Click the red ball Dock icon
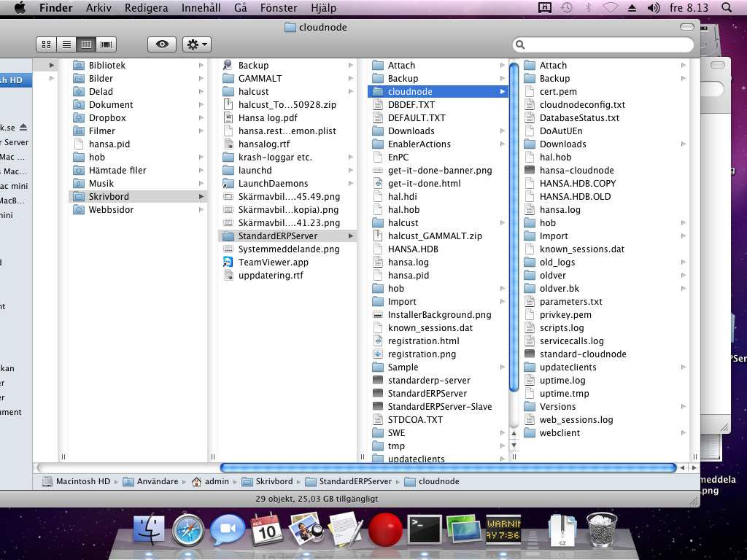747x560 pixels. (x=385, y=529)
